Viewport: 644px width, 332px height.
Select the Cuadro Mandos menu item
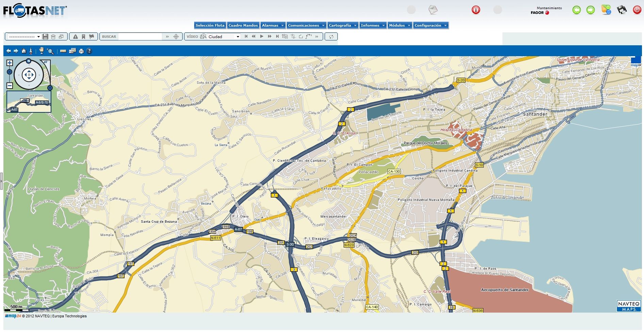[243, 25]
